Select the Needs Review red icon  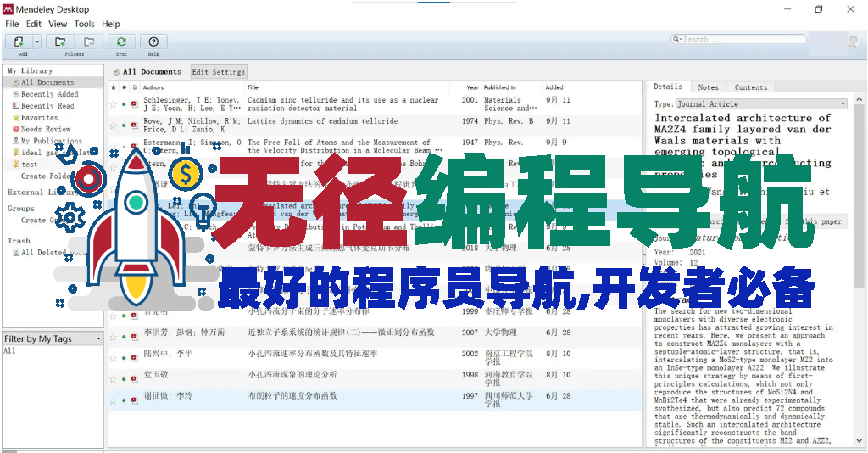coord(16,129)
